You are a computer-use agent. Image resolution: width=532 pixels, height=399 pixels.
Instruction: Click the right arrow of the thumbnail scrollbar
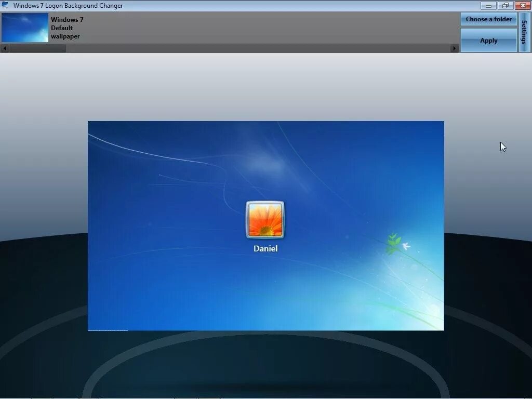click(454, 48)
